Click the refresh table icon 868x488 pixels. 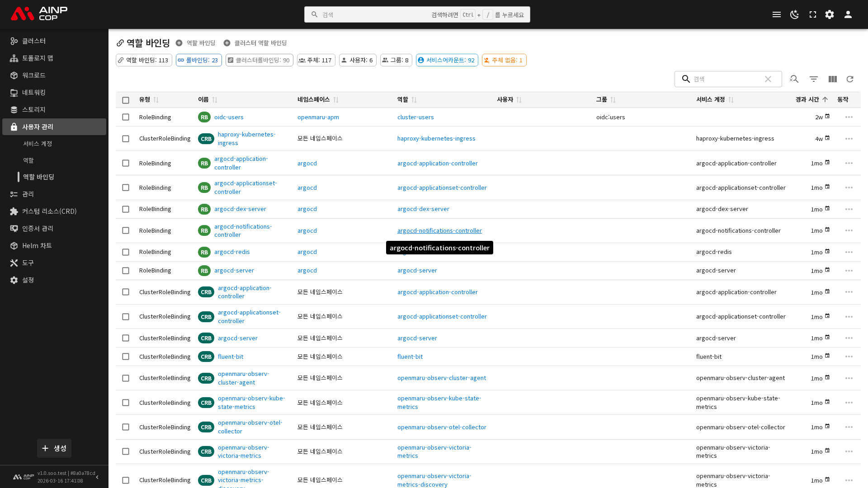(850, 79)
